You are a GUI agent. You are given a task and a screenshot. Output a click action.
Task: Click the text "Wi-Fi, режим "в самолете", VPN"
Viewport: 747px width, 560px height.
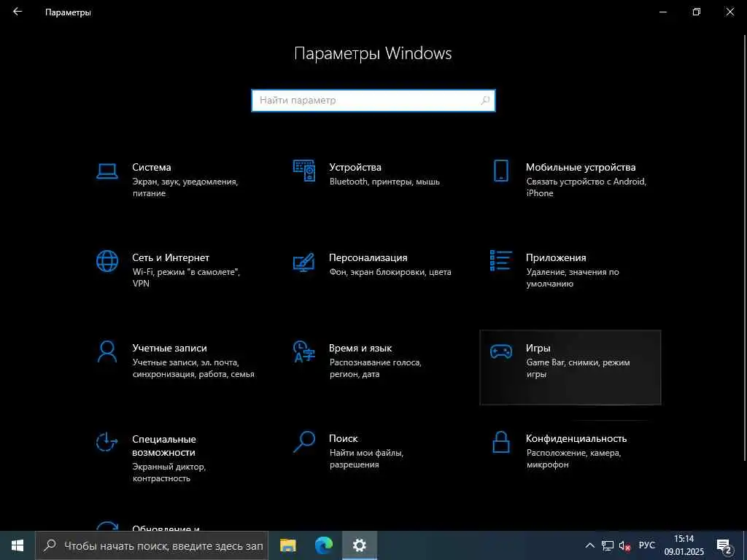(x=186, y=278)
